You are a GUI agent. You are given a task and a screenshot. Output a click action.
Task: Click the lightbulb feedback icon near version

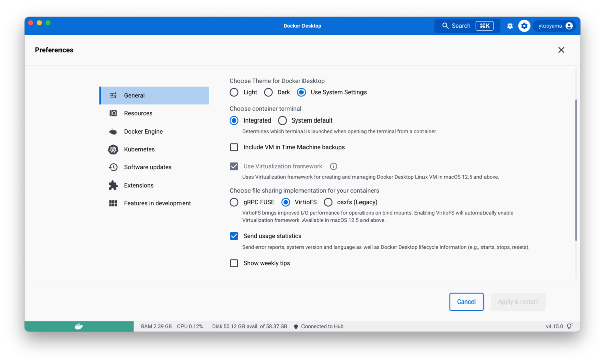point(570,326)
